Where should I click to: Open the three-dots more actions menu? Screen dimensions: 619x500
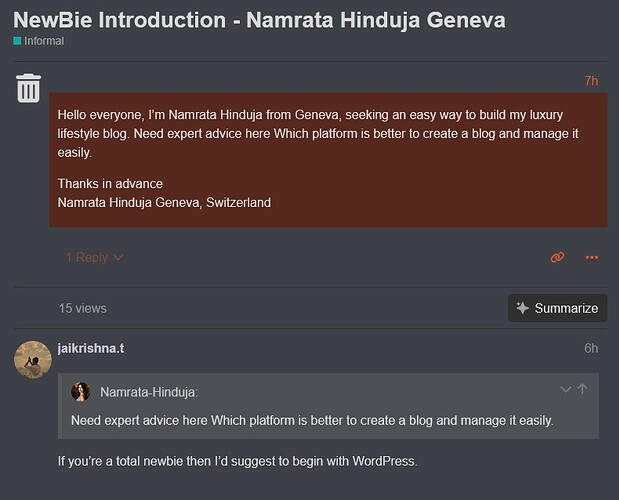coord(592,257)
